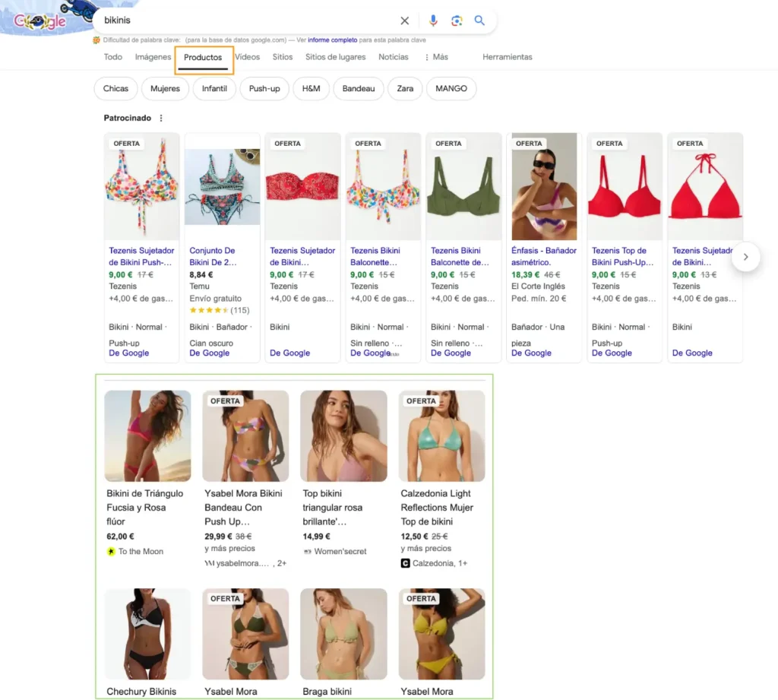Switch to the Todo tab
This screenshot has height=700, width=778.
[x=112, y=57]
